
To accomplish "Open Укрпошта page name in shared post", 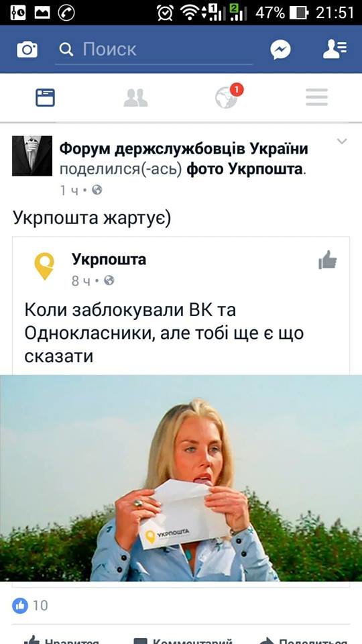I will (109, 260).
